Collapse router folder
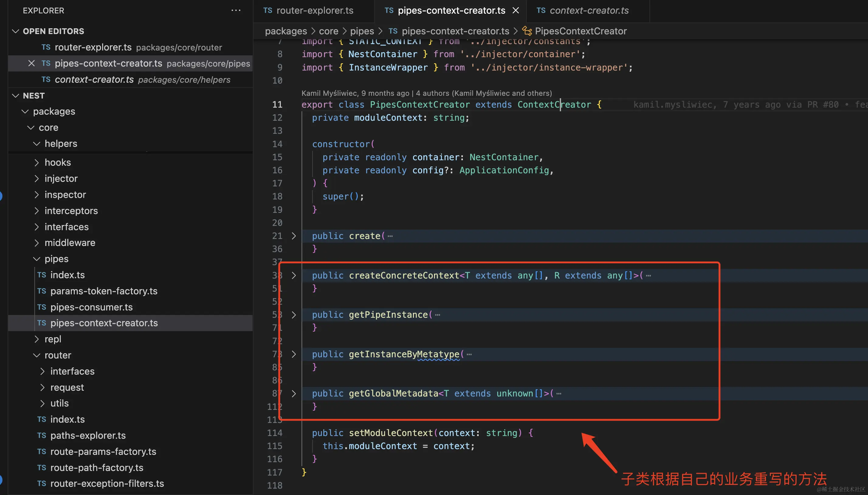This screenshot has height=495, width=868. coord(36,355)
